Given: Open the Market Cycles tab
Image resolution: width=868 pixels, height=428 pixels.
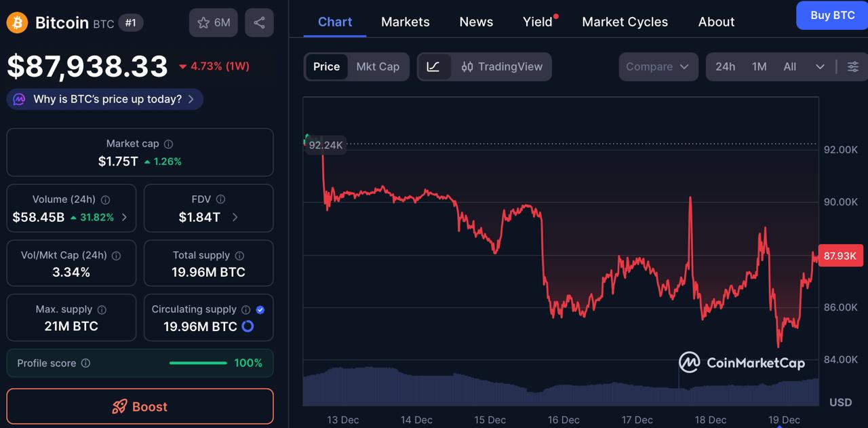Looking at the screenshot, I should (625, 22).
